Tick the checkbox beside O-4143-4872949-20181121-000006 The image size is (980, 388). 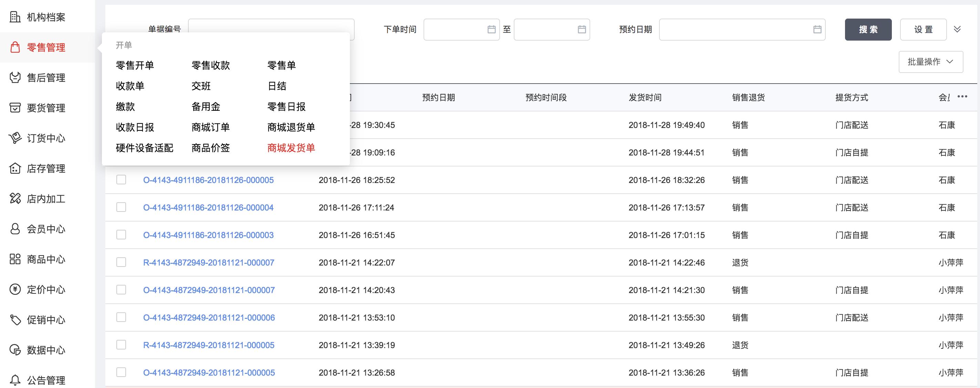click(121, 317)
